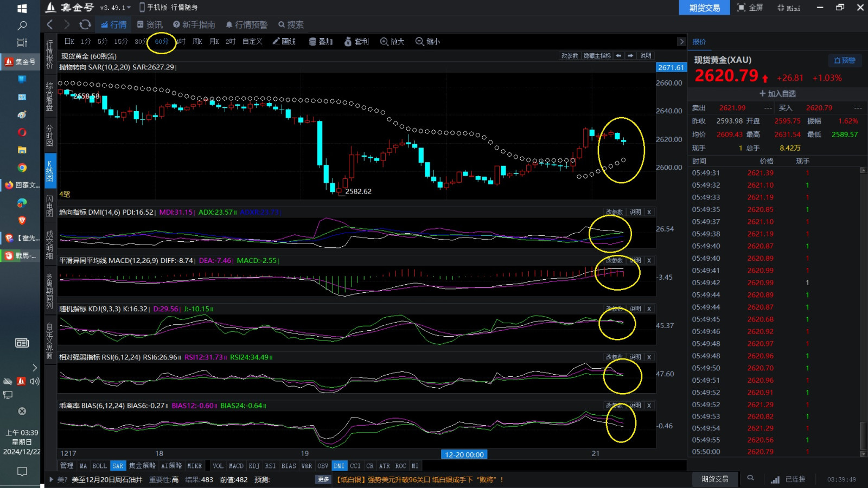
Task: Zoom out with the 缩小 magnifier
Action: point(427,41)
